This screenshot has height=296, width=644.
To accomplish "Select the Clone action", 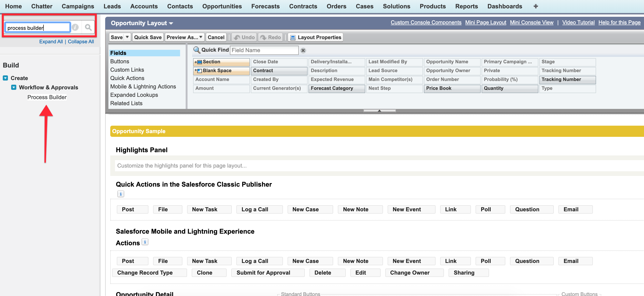I will [x=209, y=273].
